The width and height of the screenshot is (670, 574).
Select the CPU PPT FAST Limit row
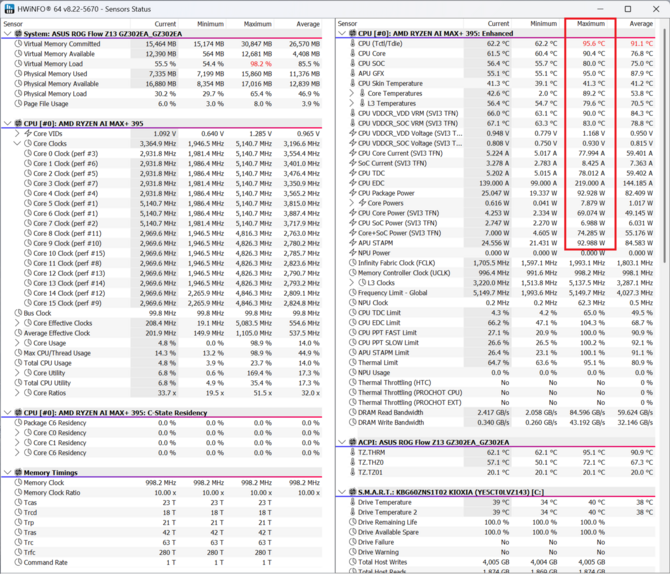click(x=496, y=333)
